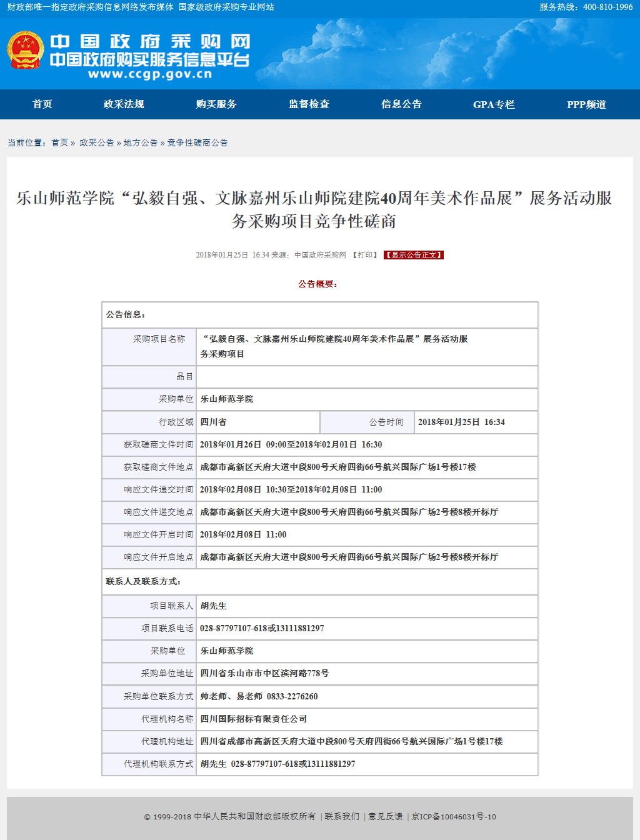The height and width of the screenshot is (840, 640).
Task: Click contact 帅老师、易老师 0833-2276260
Action: coord(259,696)
